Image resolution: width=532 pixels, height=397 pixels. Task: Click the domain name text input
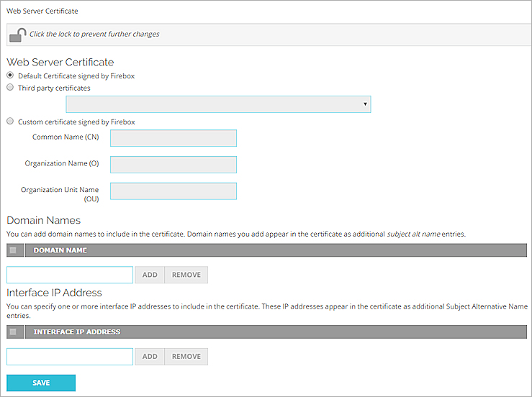(70, 275)
